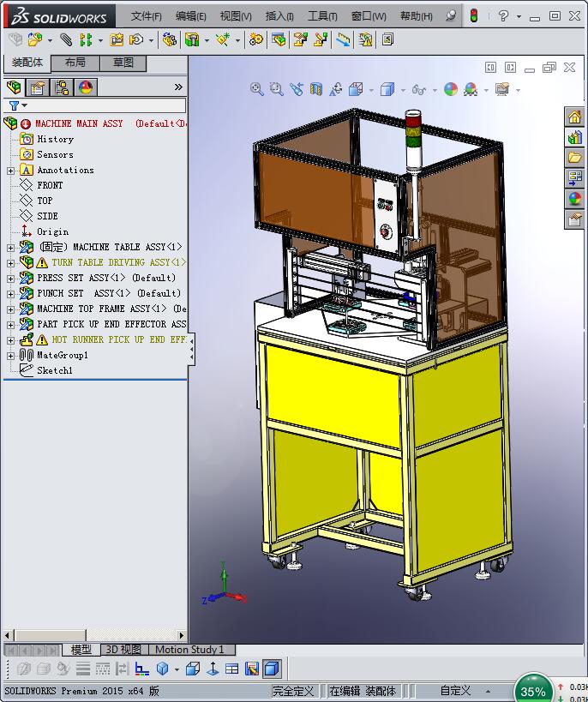Select the Origin tree item

53,232
